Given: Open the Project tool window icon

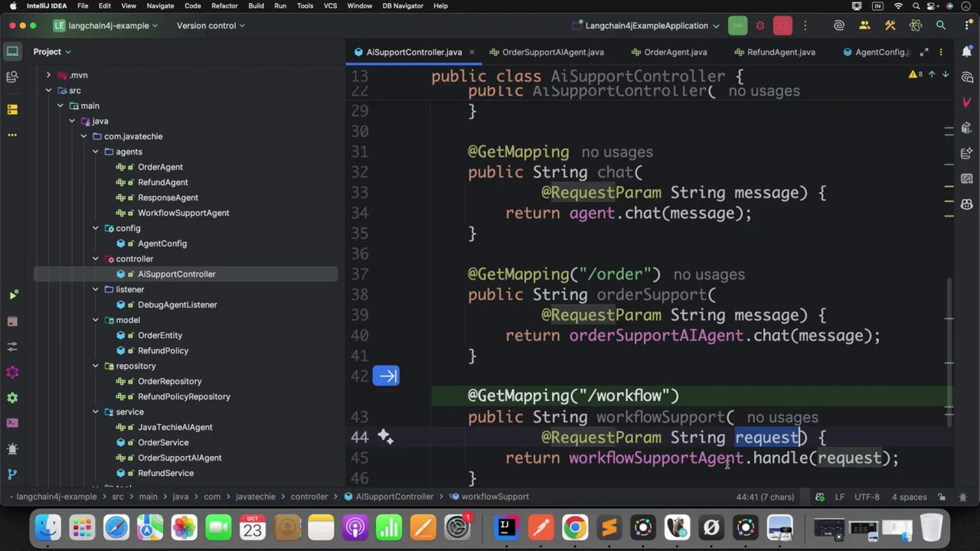Looking at the screenshot, I should (x=12, y=51).
